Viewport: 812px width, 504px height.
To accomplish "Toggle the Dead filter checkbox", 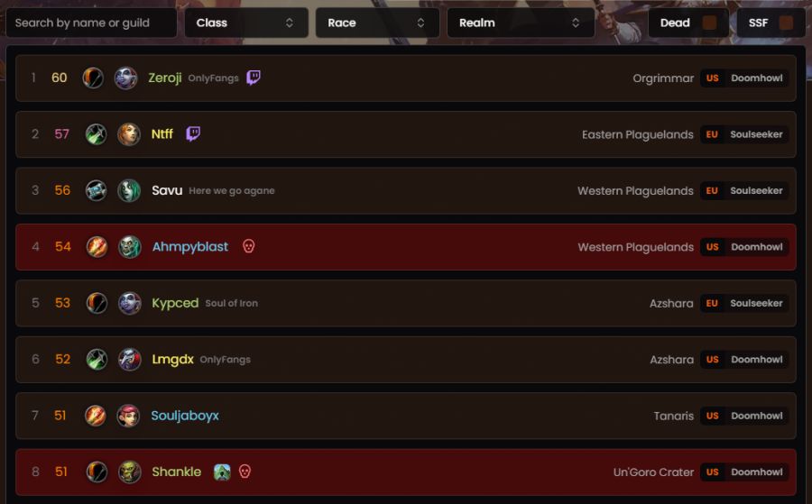I will (709, 23).
